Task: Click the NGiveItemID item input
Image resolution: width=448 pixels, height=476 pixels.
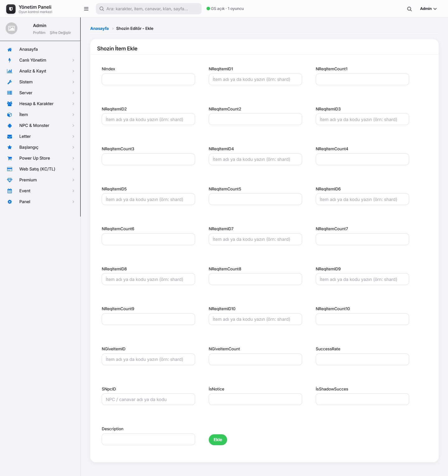Action: pos(148,359)
